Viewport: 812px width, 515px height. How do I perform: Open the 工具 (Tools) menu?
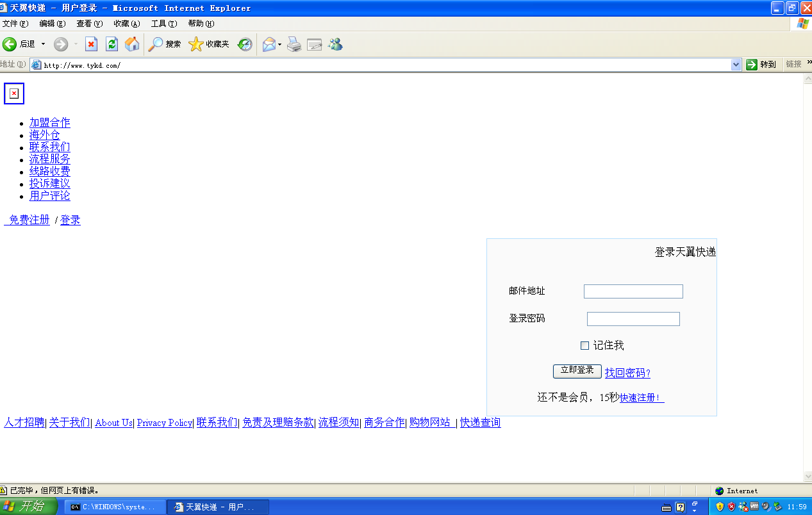tap(163, 24)
